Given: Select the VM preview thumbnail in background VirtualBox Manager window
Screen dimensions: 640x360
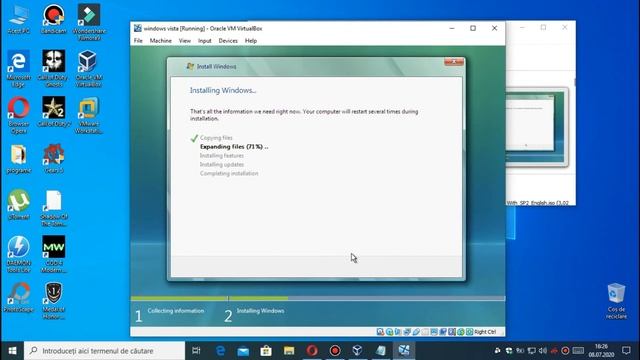Looking at the screenshot, I should point(537,127).
